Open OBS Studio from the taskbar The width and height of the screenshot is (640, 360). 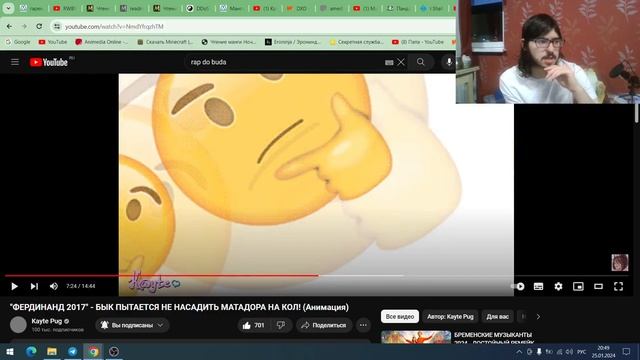[x=114, y=351]
